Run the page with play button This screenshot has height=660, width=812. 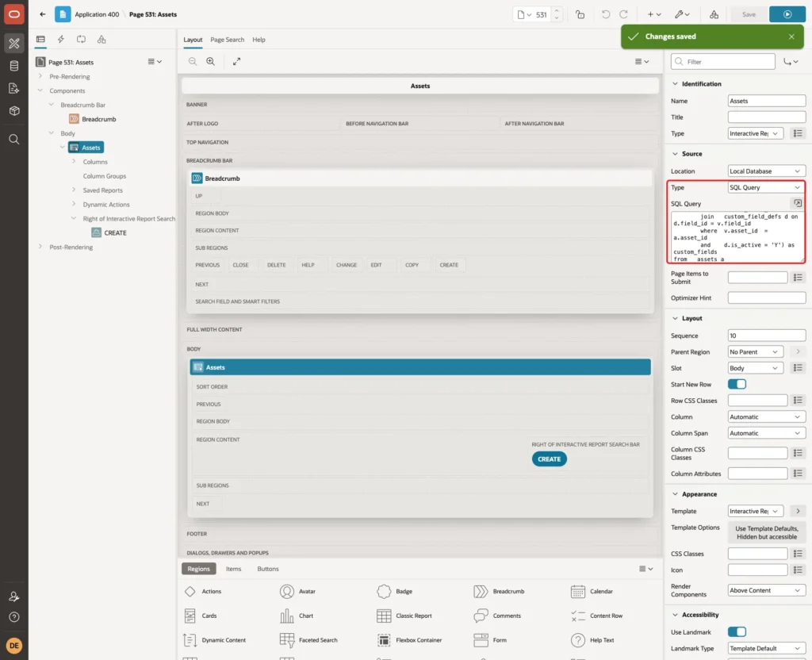(x=787, y=14)
